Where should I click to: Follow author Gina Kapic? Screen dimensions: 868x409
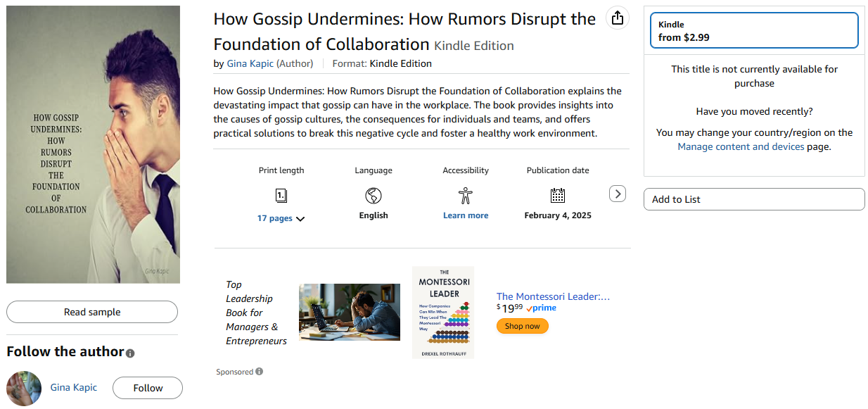(x=148, y=388)
